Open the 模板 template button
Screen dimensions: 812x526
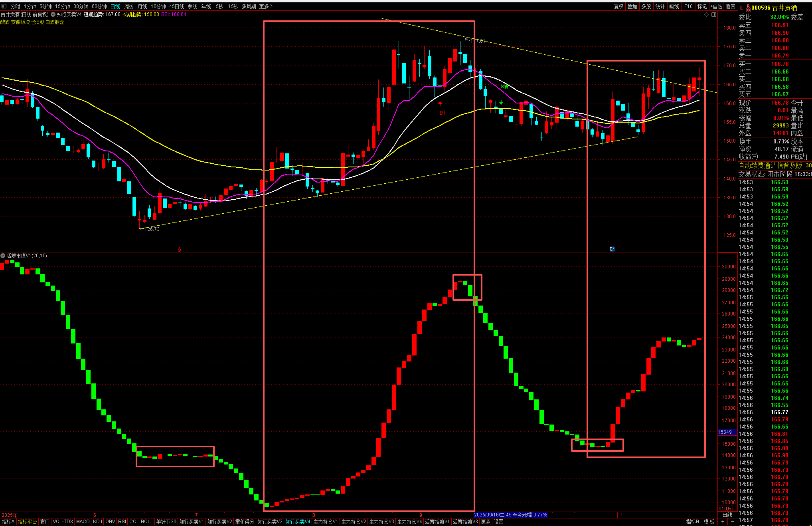coord(709,522)
